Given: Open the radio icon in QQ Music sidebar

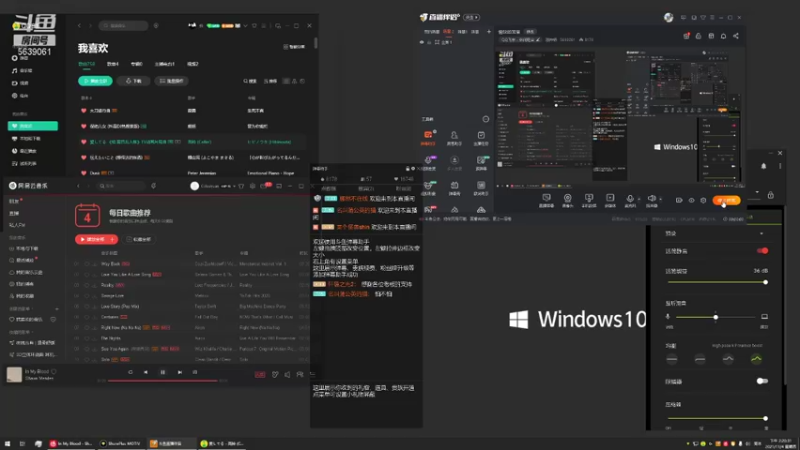Looking at the screenshot, I should point(14,95).
